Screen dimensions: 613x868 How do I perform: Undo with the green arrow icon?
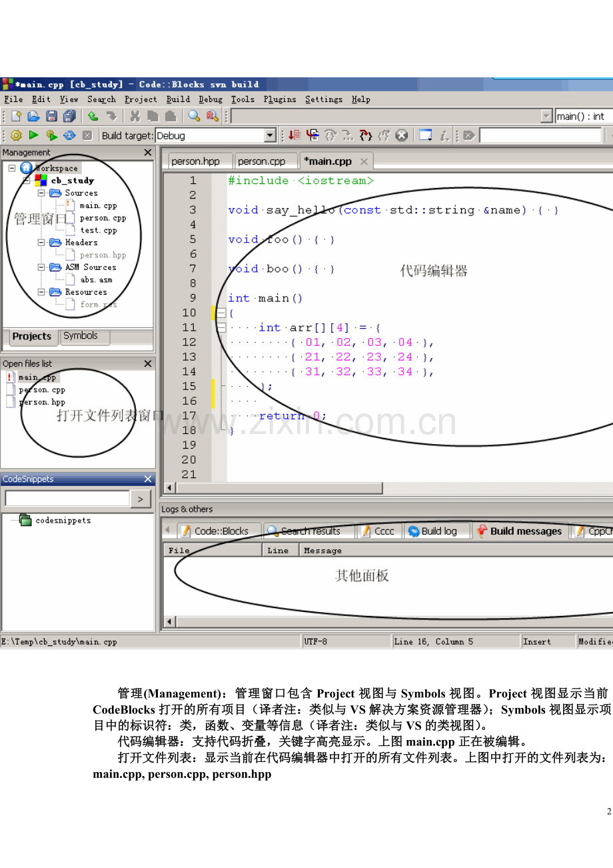[x=93, y=116]
